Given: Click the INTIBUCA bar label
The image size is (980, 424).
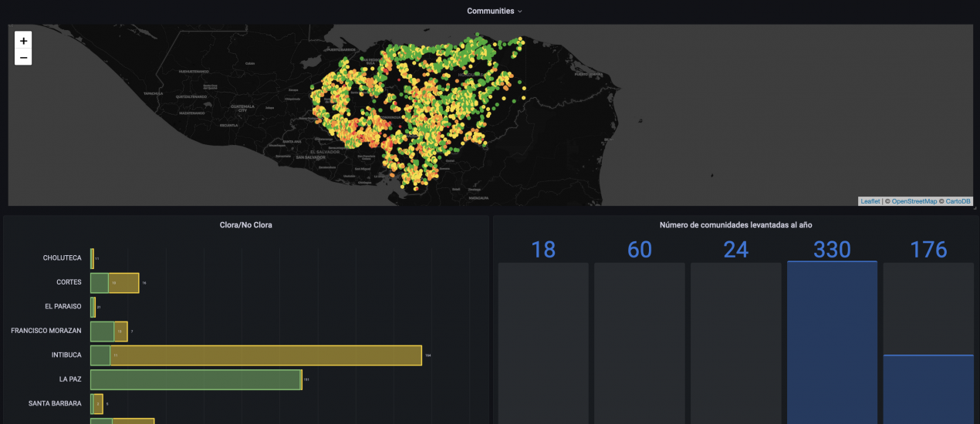Looking at the screenshot, I should 66,355.
